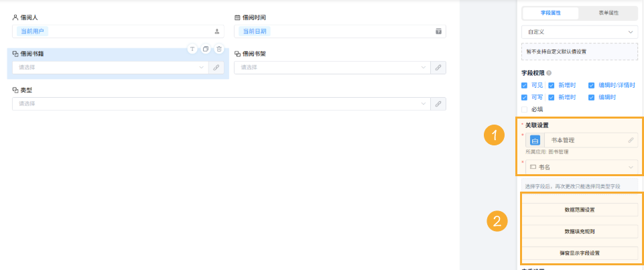
Task: Click the 弹窗显示字段设置 button
Action: (x=580, y=253)
